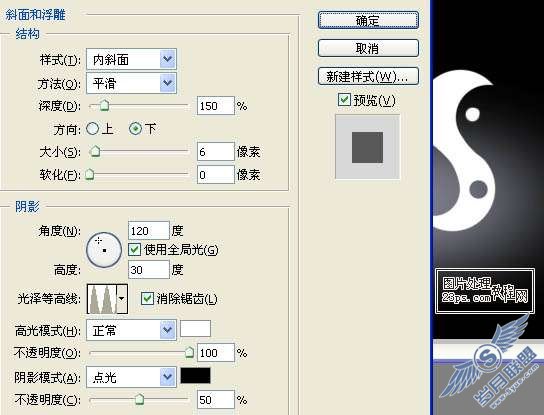The width and height of the screenshot is (544, 415).
Task: Click the black shadow color swatch
Action: click(x=195, y=376)
